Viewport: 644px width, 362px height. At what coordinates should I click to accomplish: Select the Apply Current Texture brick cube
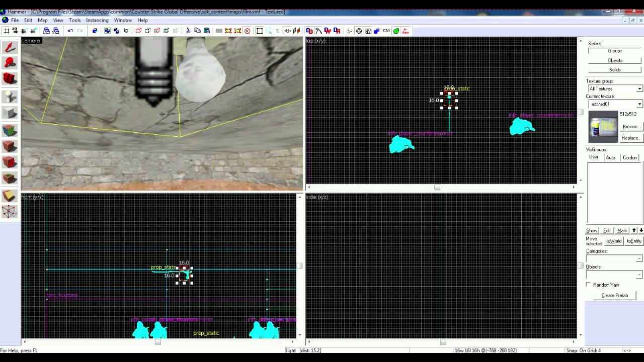coord(9,146)
